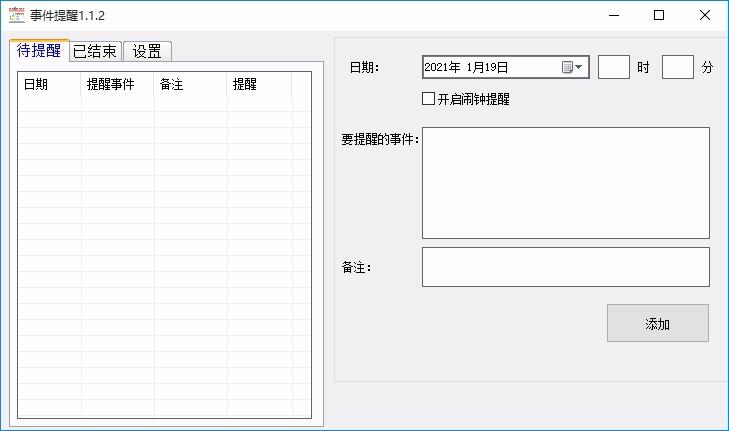Click the 备注 column header
The image size is (729, 431).
190,84
